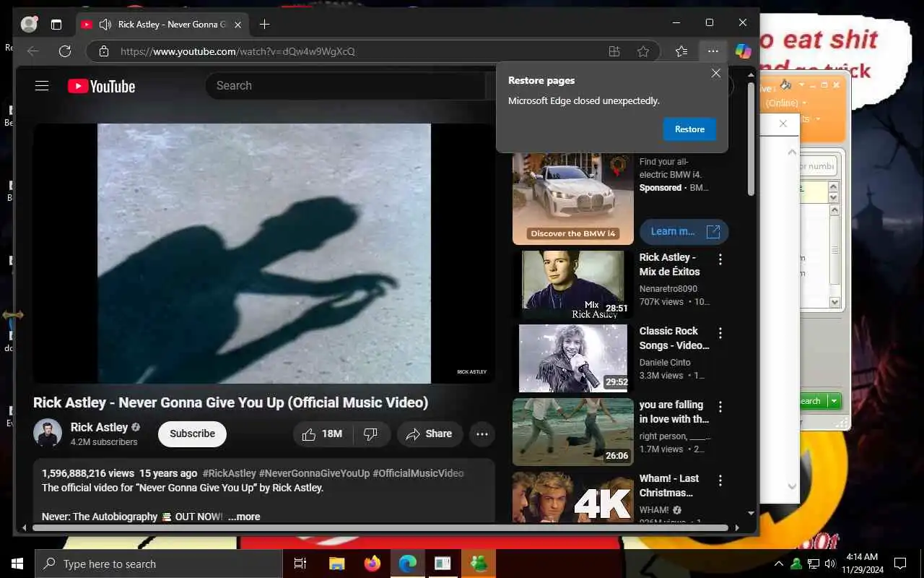Dismiss the Restore pages popup
924x578 pixels.
(716, 73)
